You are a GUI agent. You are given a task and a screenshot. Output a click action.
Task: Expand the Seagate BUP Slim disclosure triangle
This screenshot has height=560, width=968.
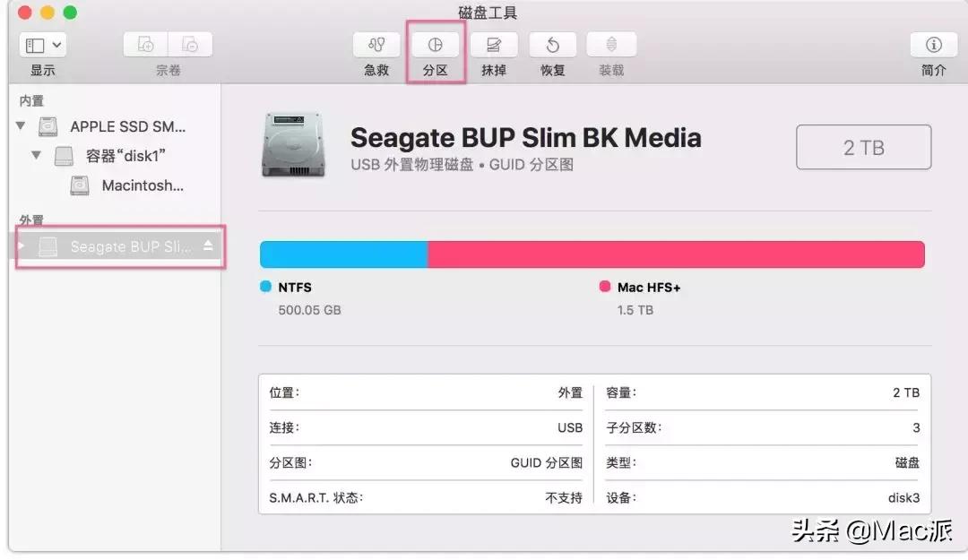(22, 246)
